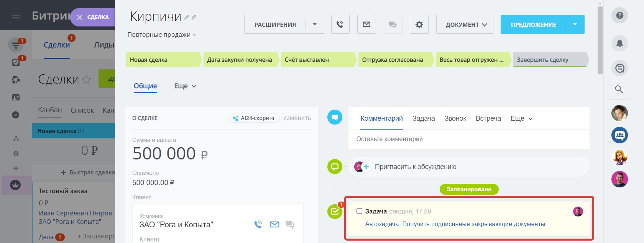Open the Предложение button dropdown arrow

[575, 25]
